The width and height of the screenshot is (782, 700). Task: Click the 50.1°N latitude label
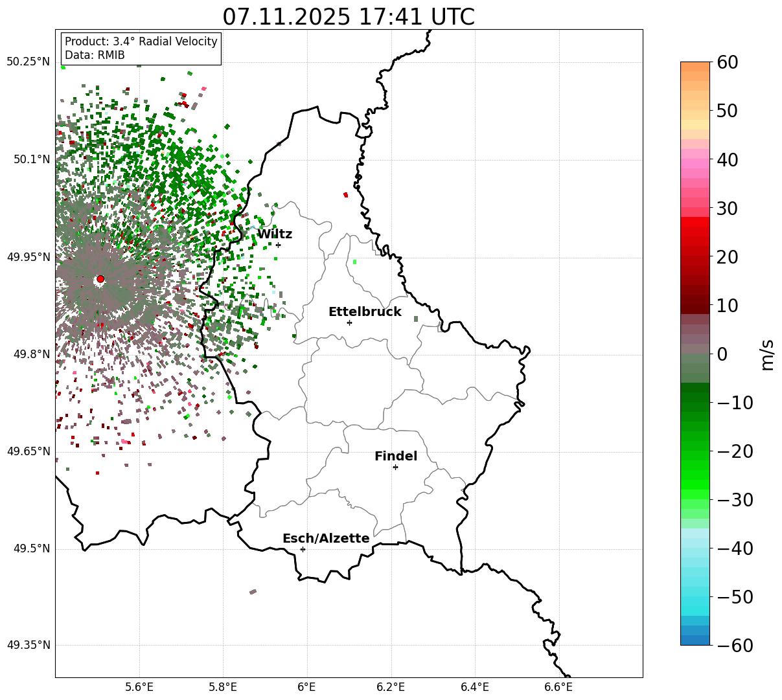click(x=31, y=159)
